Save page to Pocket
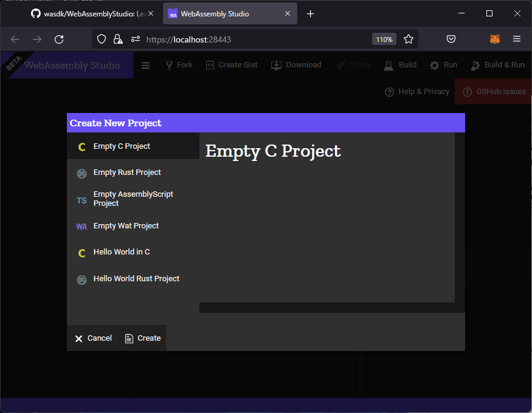The image size is (532, 413). pos(451,39)
